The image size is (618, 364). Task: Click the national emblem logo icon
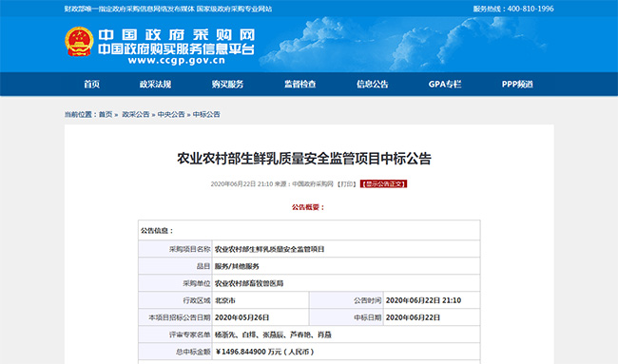[x=79, y=42]
